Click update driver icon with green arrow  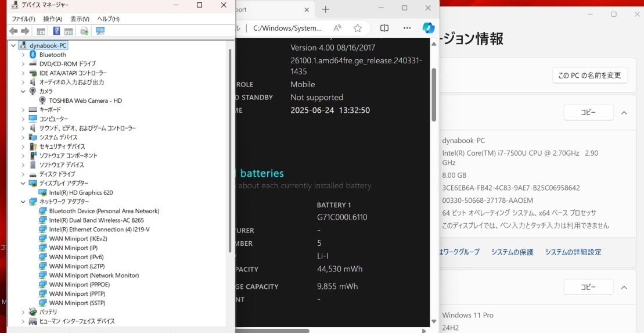point(84,31)
